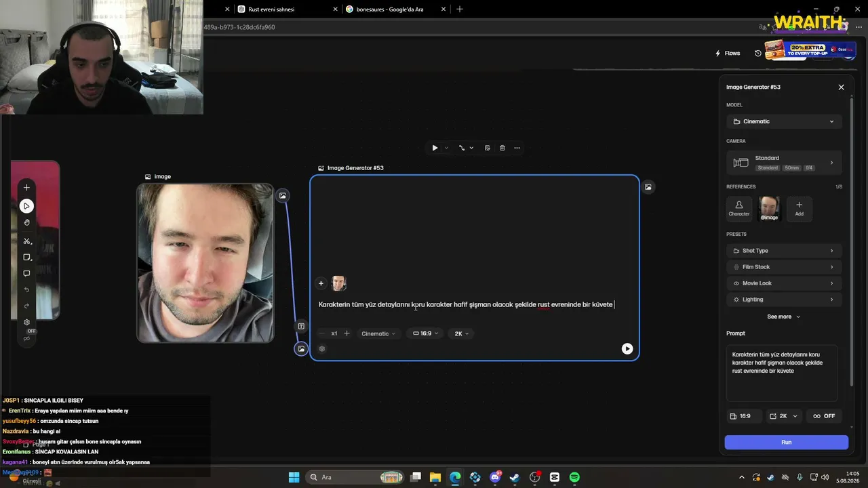
Task: Select the face reference thumbnail in the node
Action: pos(338,283)
